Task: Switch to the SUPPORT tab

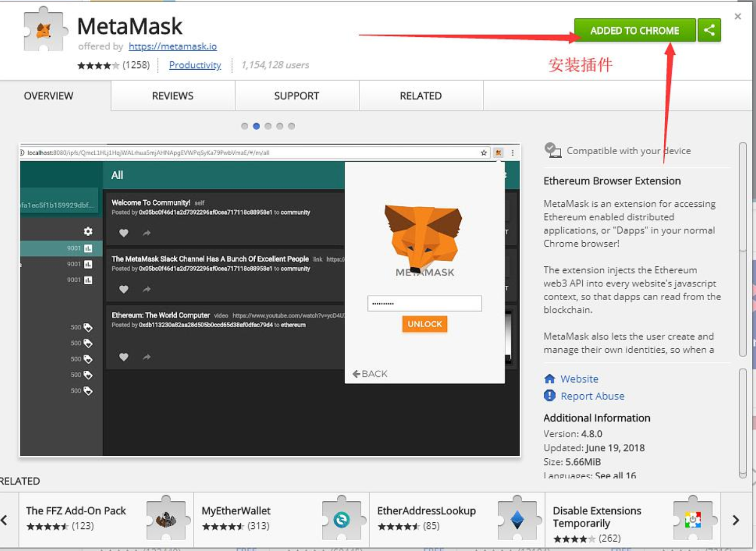Action: pyautogui.click(x=297, y=96)
